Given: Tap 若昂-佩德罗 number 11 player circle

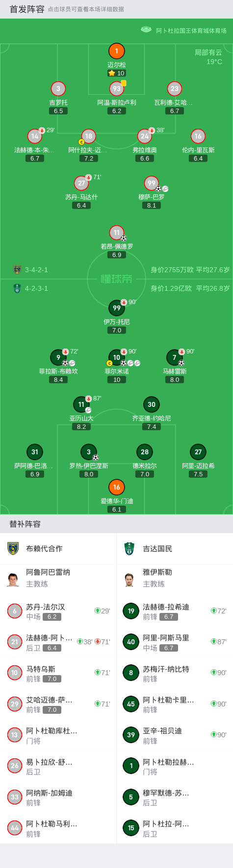Looking at the screenshot, I should click(x=117, y=233).
